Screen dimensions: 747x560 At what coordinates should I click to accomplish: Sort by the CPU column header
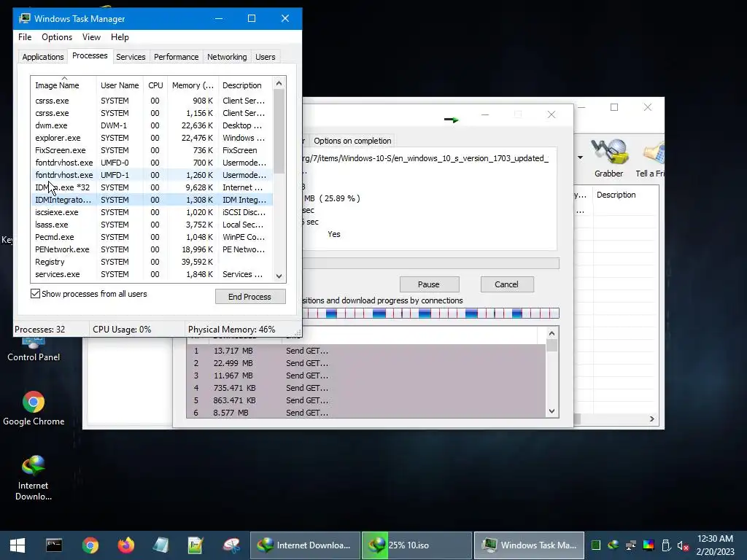(x=155, y=85)
